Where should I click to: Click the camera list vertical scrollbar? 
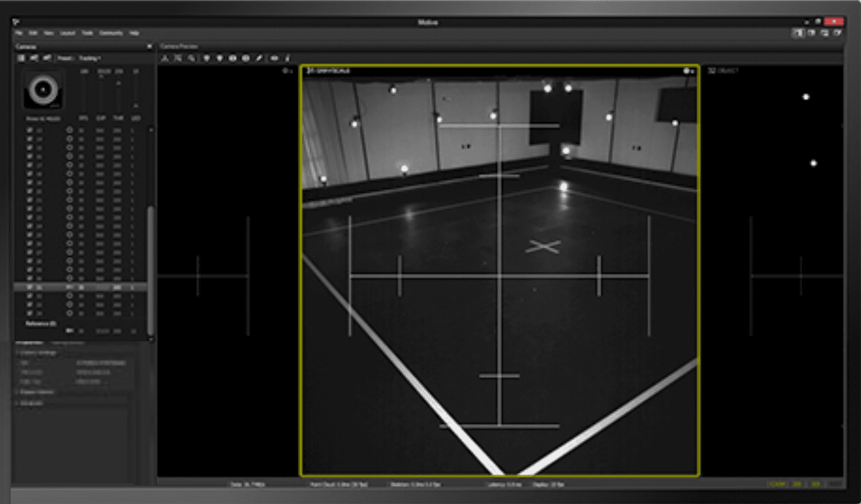(151, 269)
